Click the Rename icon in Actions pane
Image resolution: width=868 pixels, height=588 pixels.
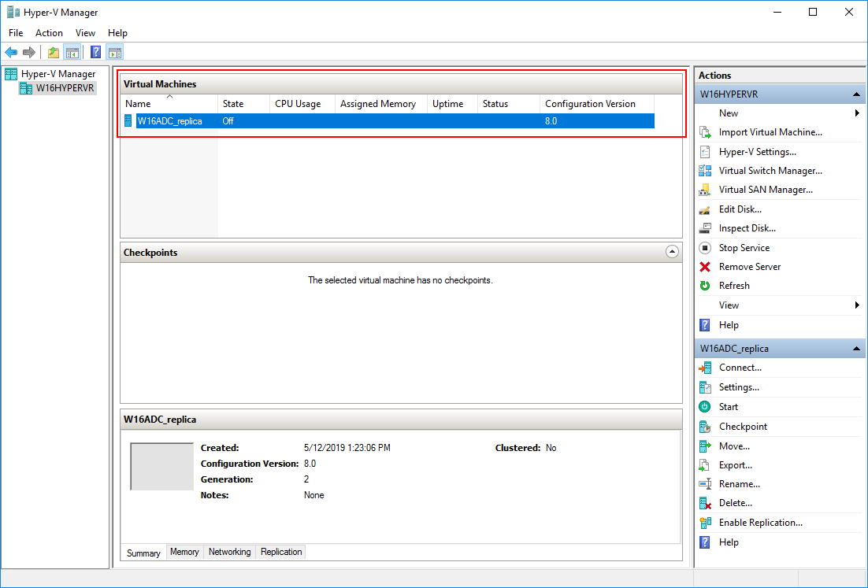coord(705,484)
